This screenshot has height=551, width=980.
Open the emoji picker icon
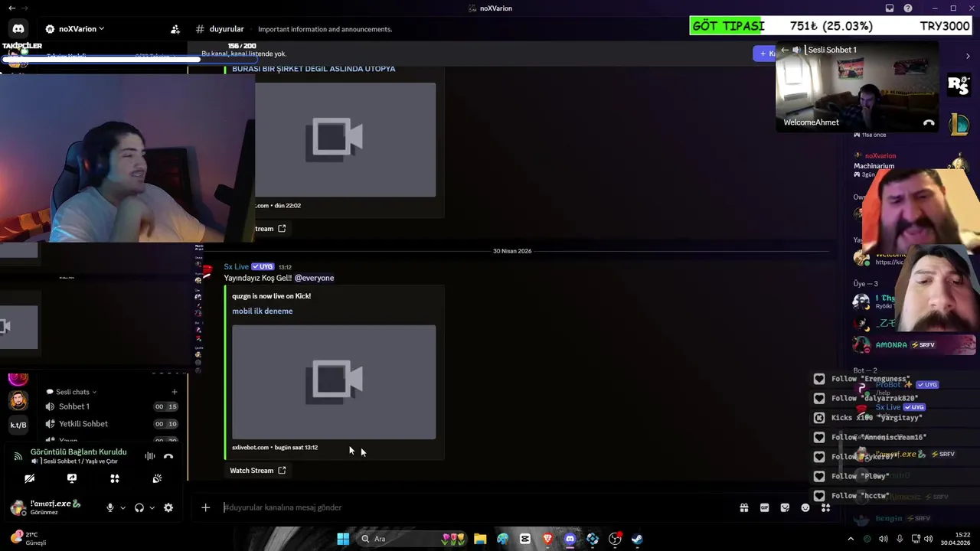tap(805, 507)
